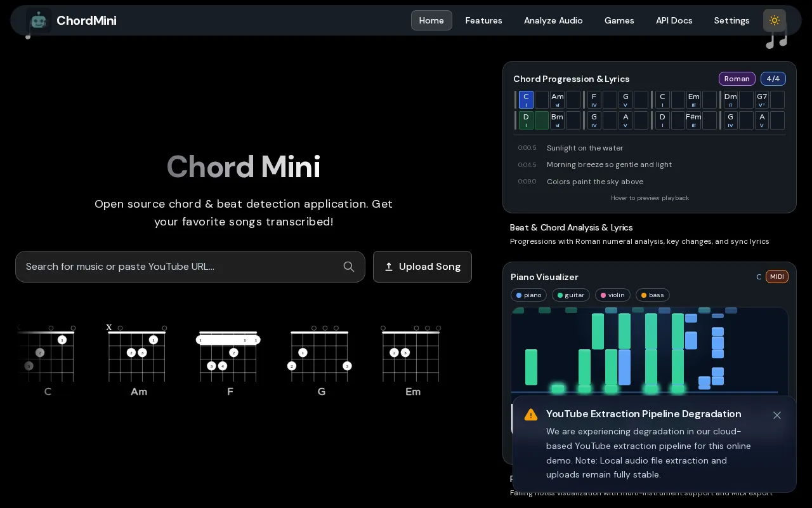Toggle the guitar instrument chip

tap(570, 295)
